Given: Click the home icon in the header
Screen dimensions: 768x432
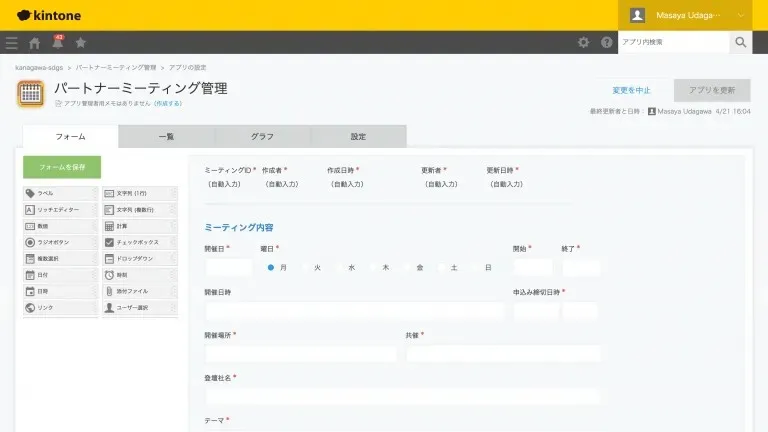Looking at the screenshot, I should (35, 43).
